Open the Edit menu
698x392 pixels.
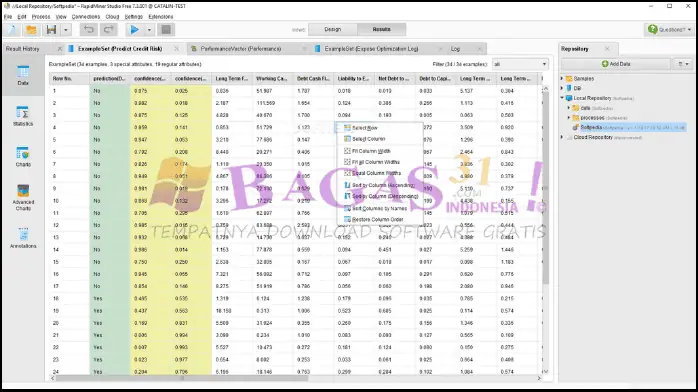tap(22, 16)
